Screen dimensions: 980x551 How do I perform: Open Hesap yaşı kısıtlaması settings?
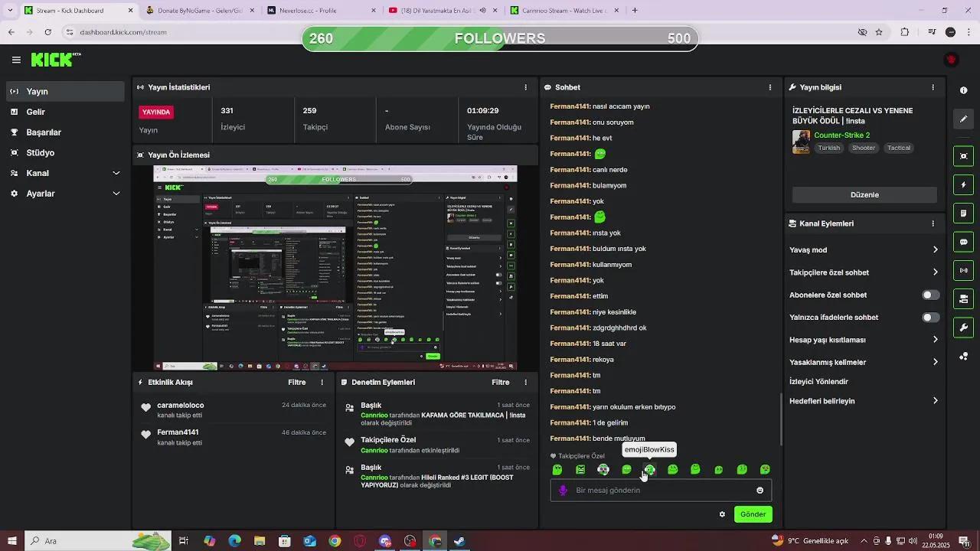864,340
